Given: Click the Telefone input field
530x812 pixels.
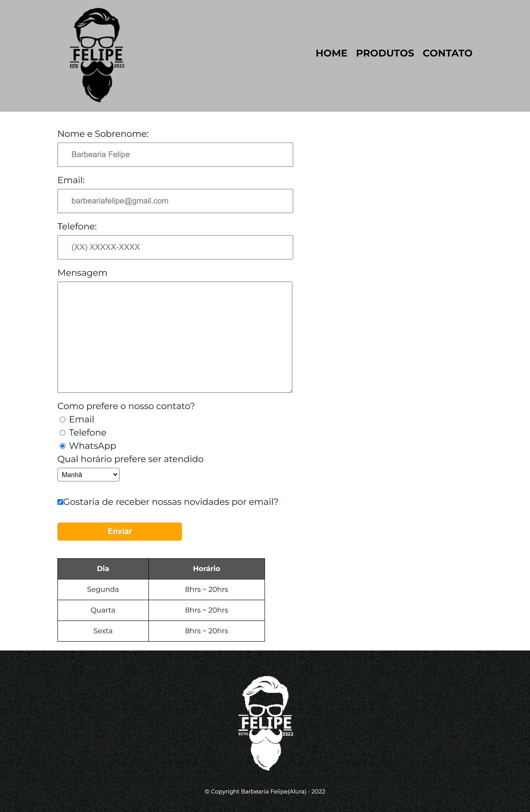Looking at the screenshot, I should [x=175, y=247].
